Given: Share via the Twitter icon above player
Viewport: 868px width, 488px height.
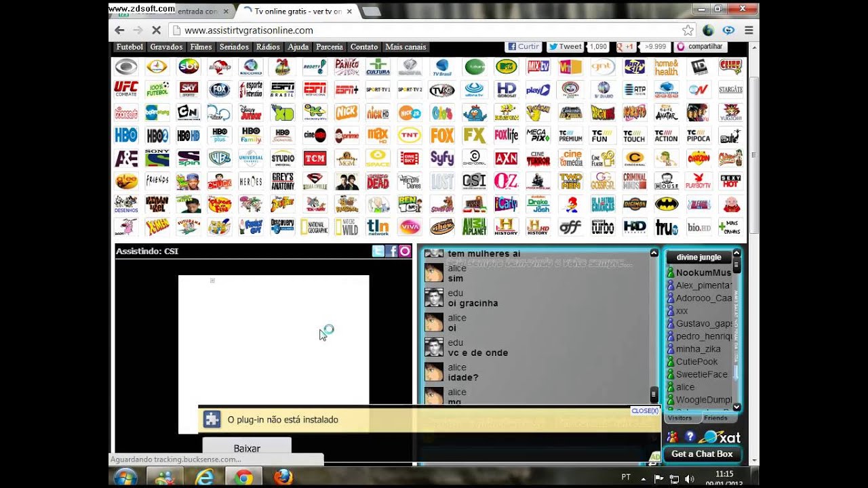Looking at the screenshot, I should pos(378,251).
